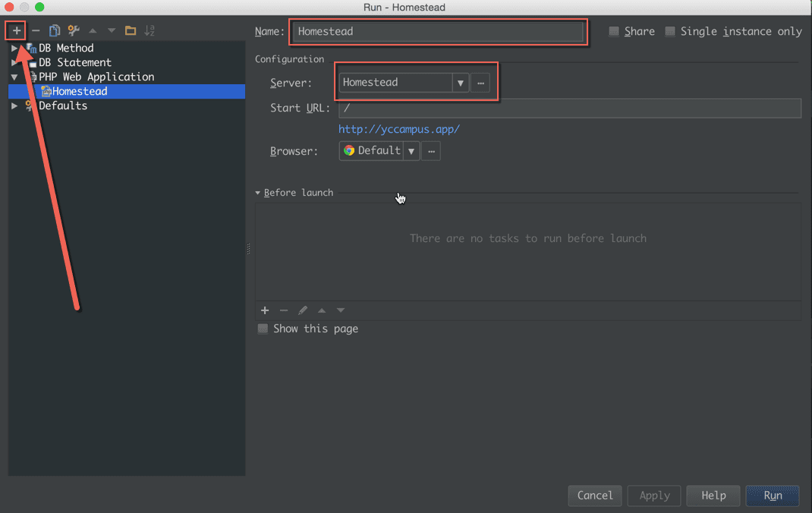Select the Homestead configuration in the sidebar
Image resolution: width=812 pixels, height=513 pixels.
point(80,91)
